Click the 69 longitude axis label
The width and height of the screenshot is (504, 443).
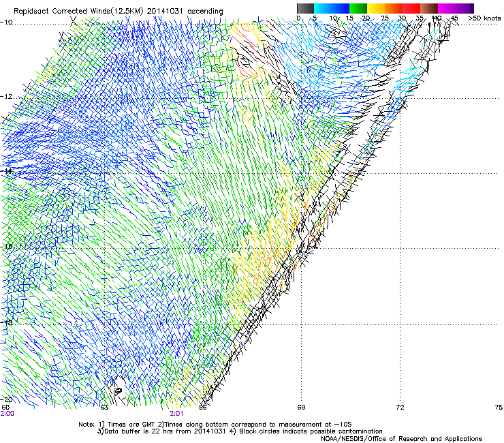301,408
